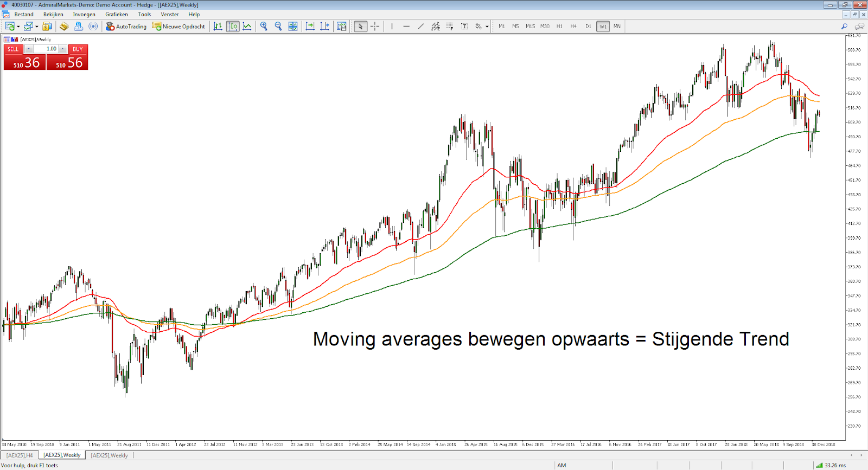This screenshot has width=868, height=470.
Task: Zoom in on the chart
Action: click(x=264, y=26)
